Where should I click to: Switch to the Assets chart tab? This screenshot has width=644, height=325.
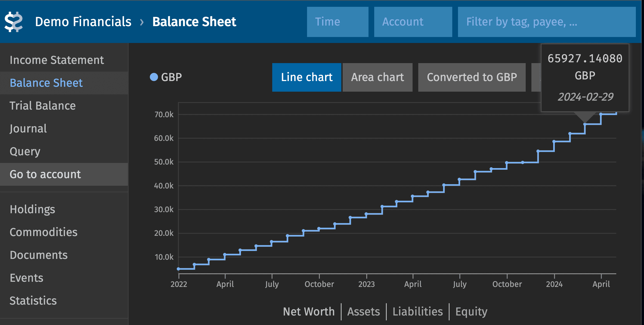364,312
